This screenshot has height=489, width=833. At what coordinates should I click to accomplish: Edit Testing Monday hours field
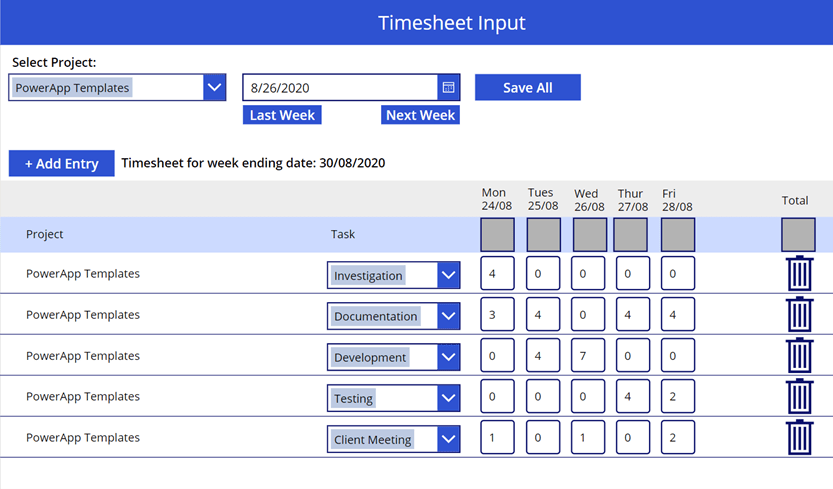(x=497, y=396)
